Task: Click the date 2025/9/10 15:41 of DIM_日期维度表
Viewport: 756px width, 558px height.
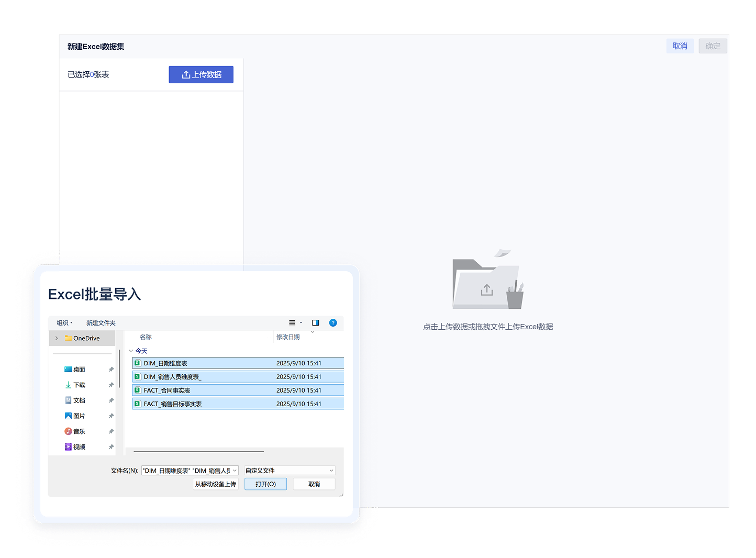Action: click(x=299, y=363)
